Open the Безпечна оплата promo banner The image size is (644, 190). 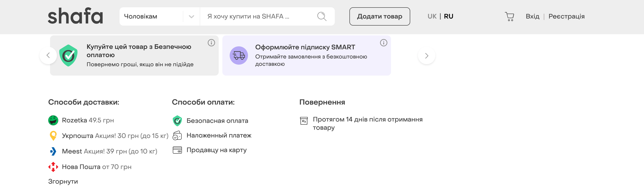pos(134,55)
